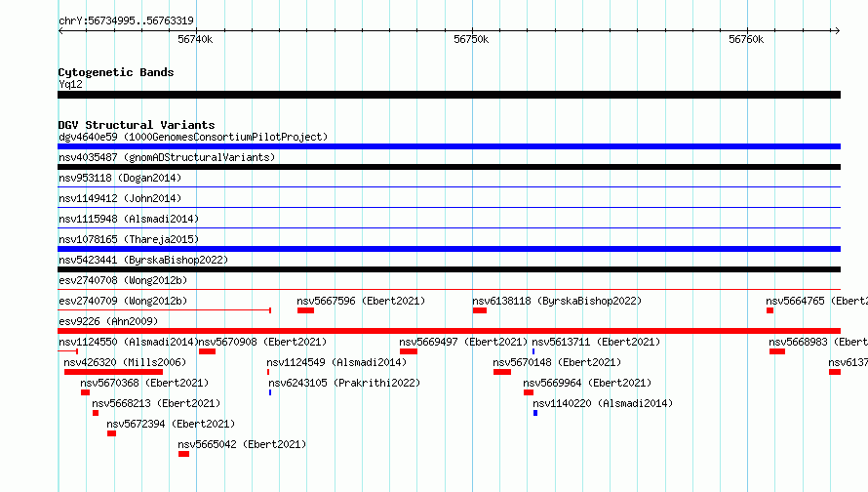This screenshot has width=868, height=492.
Task: Click the nsv5669497 (Ebert2021) label
Action: [463, 342]
